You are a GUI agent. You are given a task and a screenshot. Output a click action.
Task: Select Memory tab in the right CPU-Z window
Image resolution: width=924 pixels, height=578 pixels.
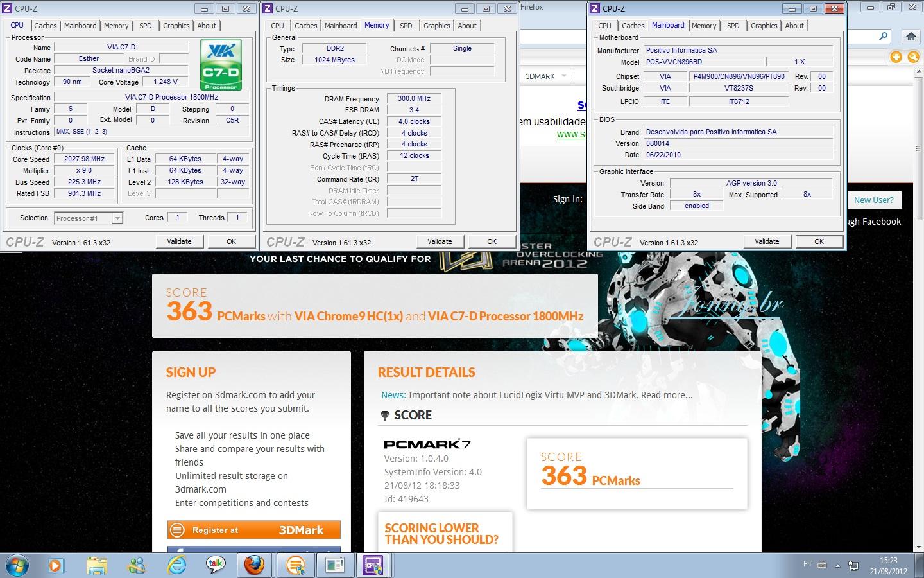click(x=704, y=26)
